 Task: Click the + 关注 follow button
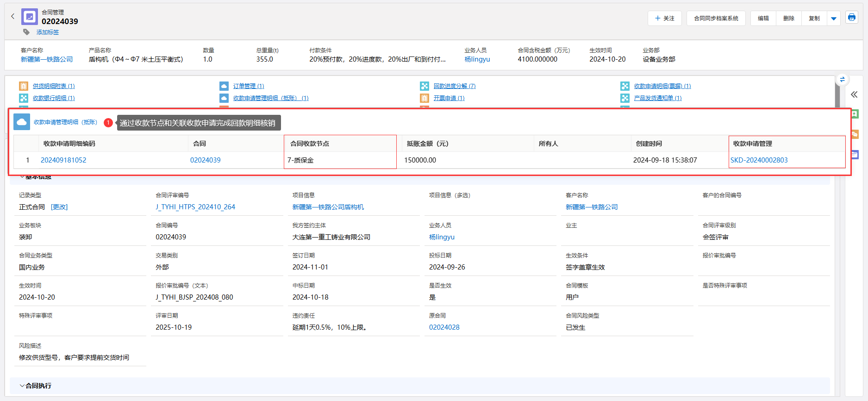[x=664, y=19]
